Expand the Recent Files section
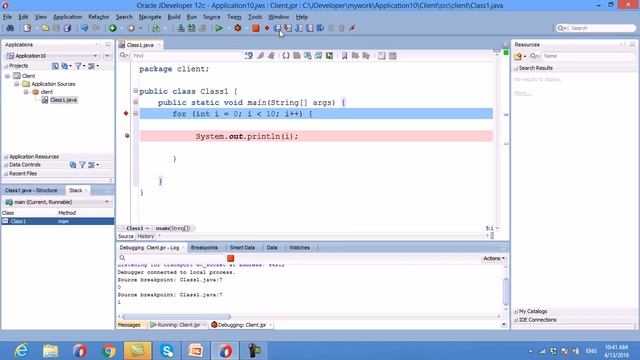The image size is (640, 360). [x=6, y=173]
